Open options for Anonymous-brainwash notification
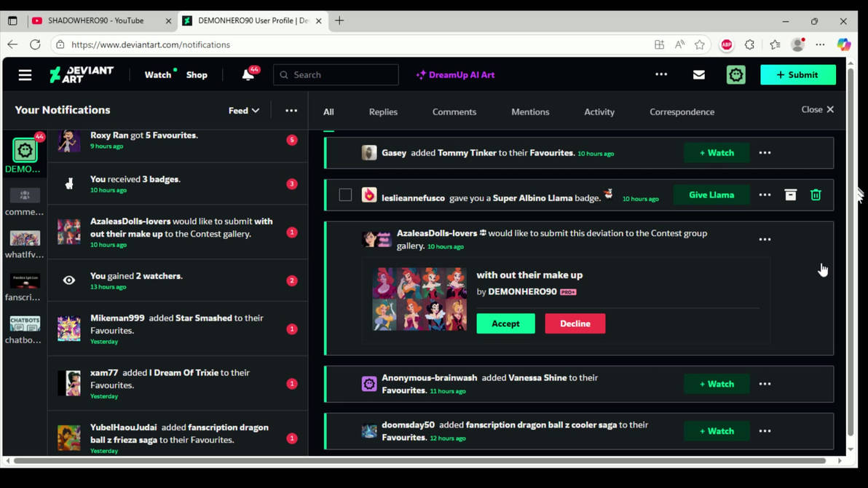Screen dimensions: 868x488 coord(765,384)
